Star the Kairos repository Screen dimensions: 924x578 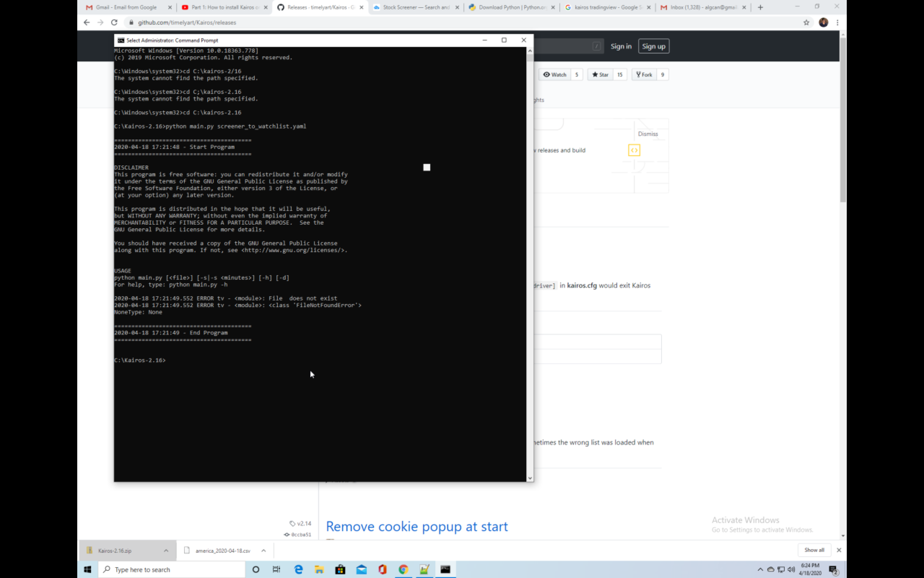click(600, 74)
